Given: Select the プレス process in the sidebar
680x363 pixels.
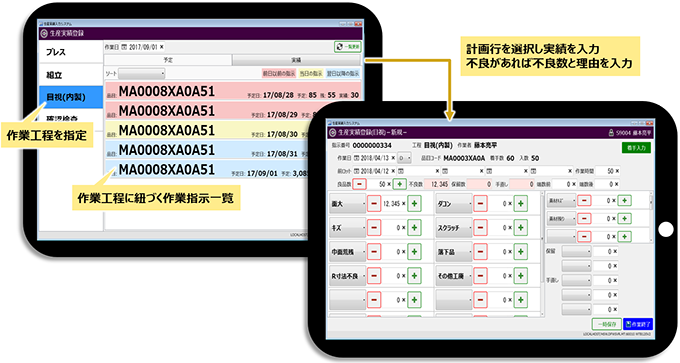Looking at the screenshot, I should (71, 52).
